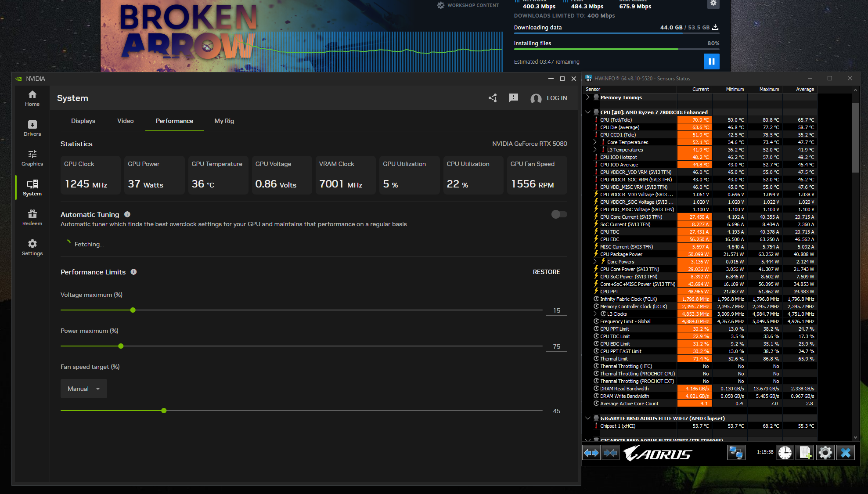Expand L3 Temperatures in HWiNFO
868x494 pixels.
[x=595, y=150]
